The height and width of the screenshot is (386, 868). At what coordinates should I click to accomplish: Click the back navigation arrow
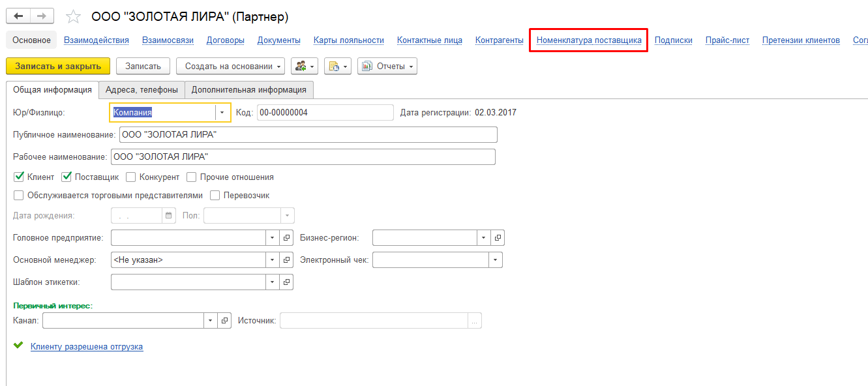pos(18,16)
